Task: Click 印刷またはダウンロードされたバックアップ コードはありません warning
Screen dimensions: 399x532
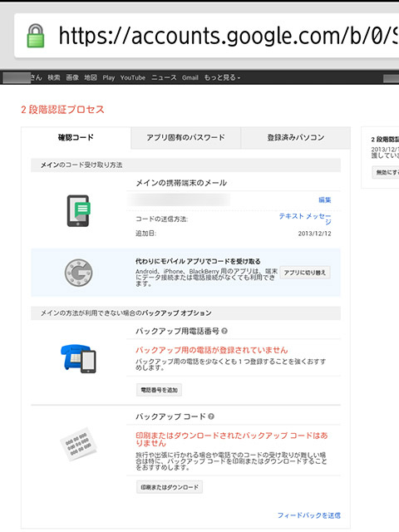Action: [232, 439]
